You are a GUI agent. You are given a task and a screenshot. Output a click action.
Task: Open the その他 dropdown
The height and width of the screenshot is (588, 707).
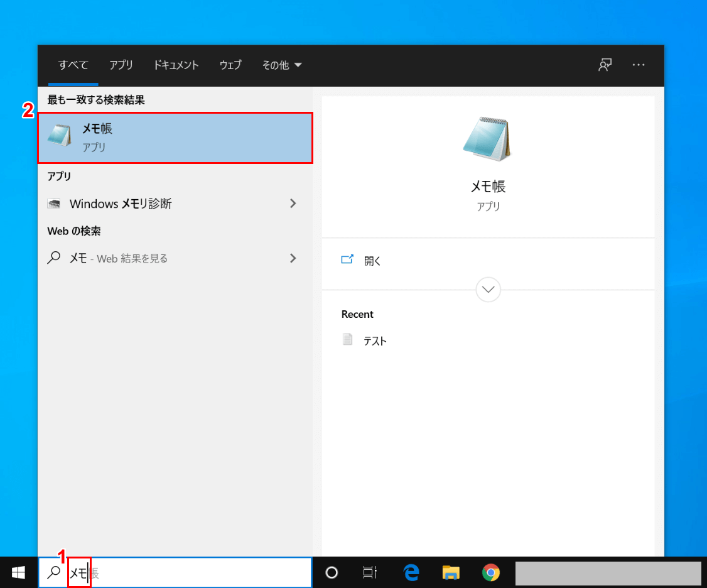tap(282, 65)
